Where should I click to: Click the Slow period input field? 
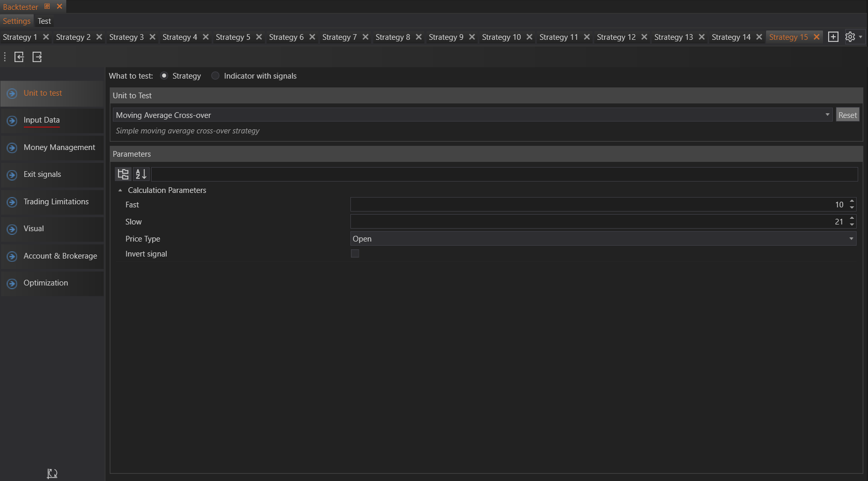[595, 222]
